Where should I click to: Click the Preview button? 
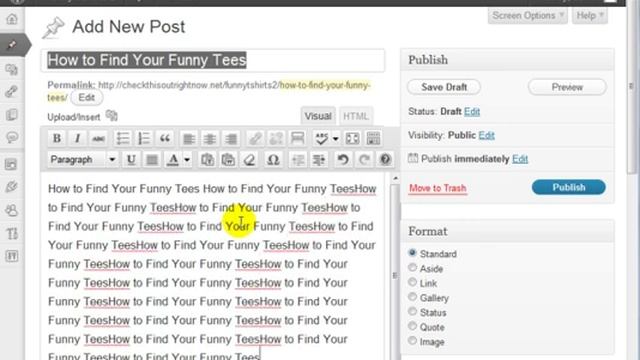coord(567,87)
